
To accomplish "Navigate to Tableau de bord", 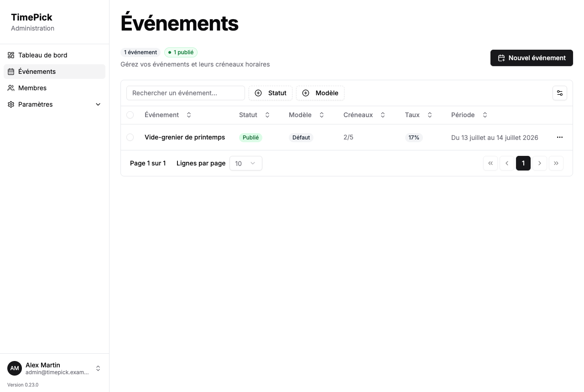I will tap(54, 55).
